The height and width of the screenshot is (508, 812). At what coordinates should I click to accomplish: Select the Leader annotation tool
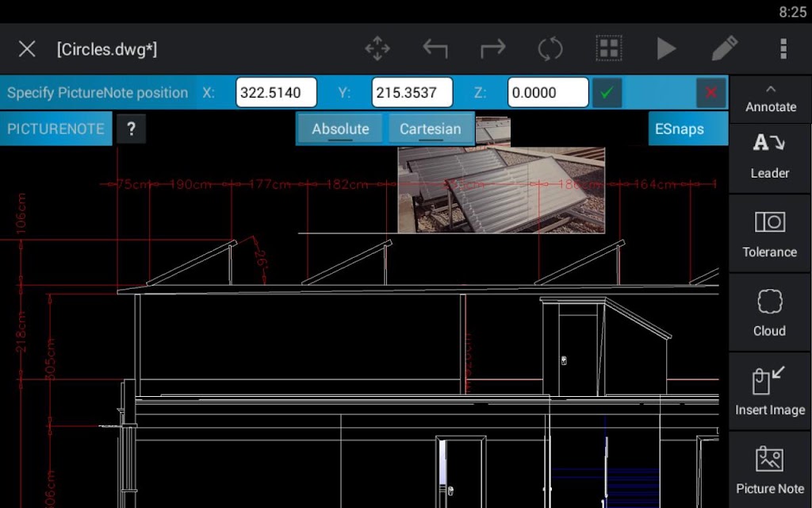[x=770, y=156]
